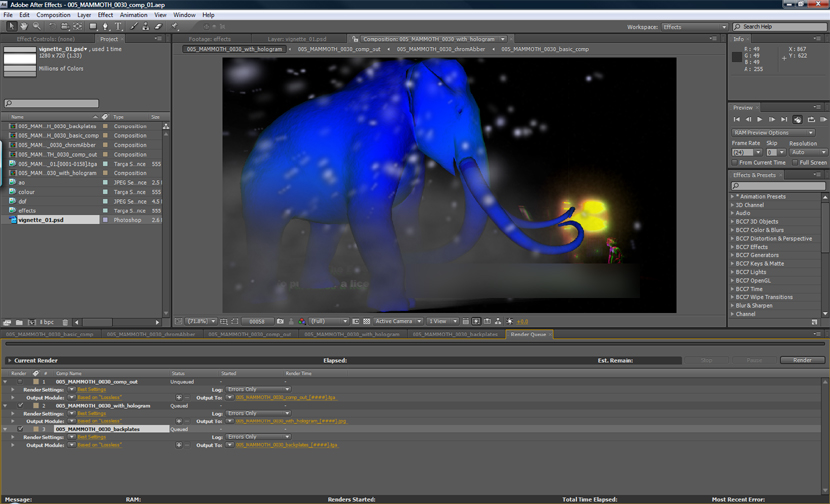Screen dimensions: 830x504
Task: Open Comp Flowchart View icon
Action: (498, 321)
